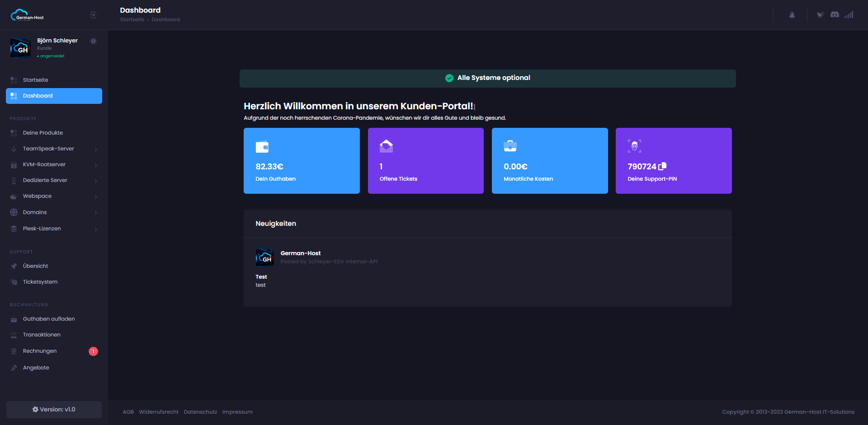The width and height of the screenshot is (868, 425).
Task: Click the German-Host logo
Action: pos(28,15)
